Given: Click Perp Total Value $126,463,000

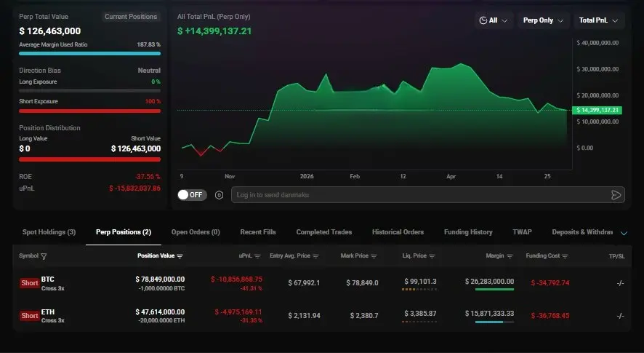Looking at the screenshot, I should pos(50,31).
